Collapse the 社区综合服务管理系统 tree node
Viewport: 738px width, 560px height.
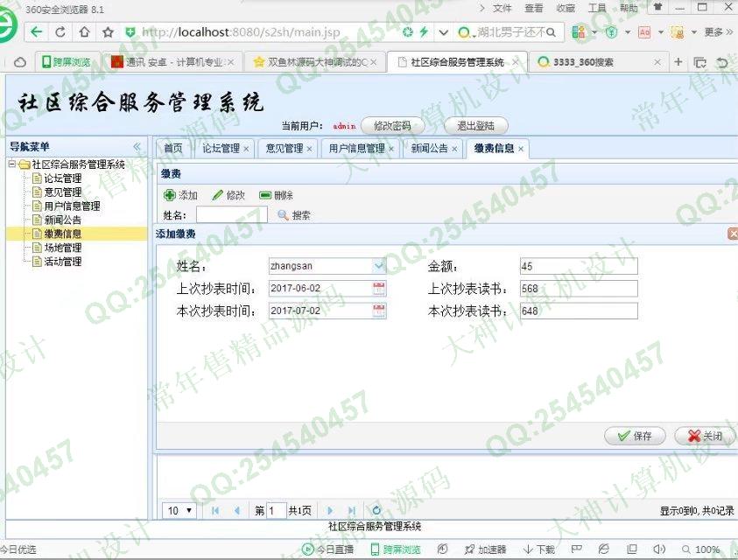[11, 164]
